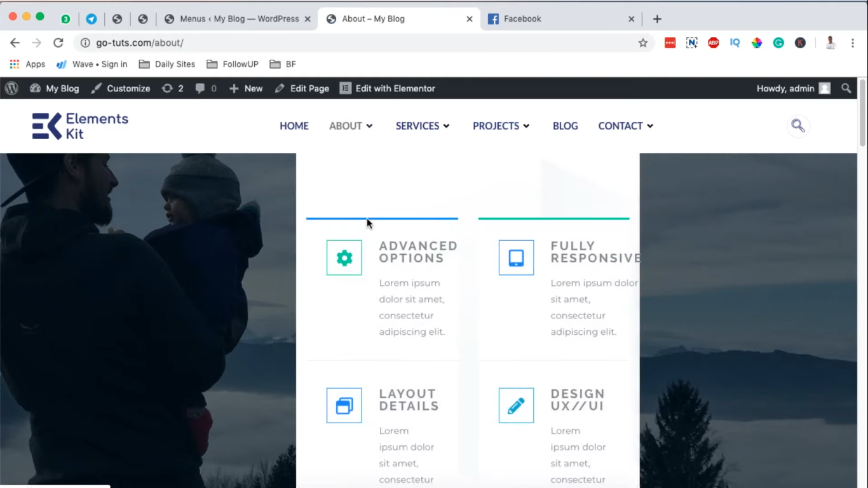Select the FULLY RESPONSIVE heading
868x488 pixels.
click(x=596, y=252)
